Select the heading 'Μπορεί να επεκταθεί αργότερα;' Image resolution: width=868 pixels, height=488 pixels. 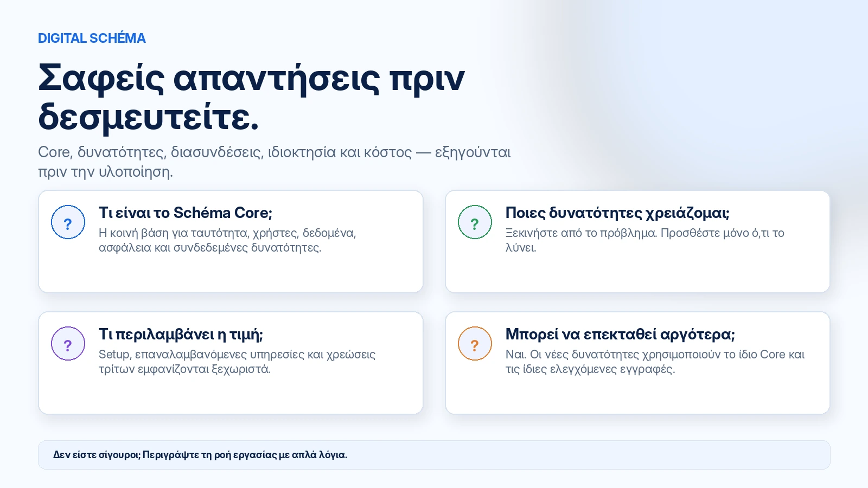(x=620, y=334)
